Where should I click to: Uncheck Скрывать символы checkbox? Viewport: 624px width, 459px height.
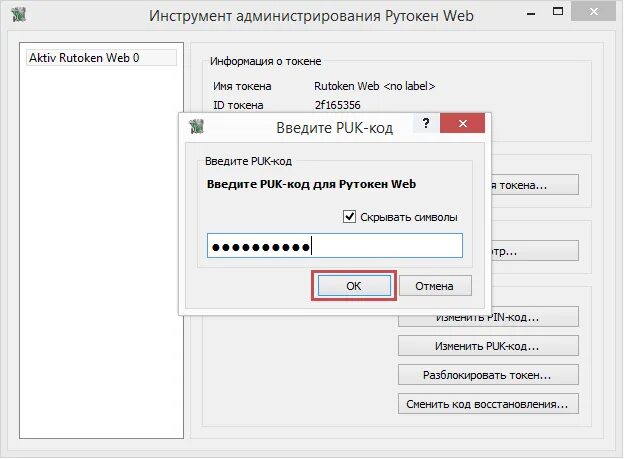[x=349, y=217]
